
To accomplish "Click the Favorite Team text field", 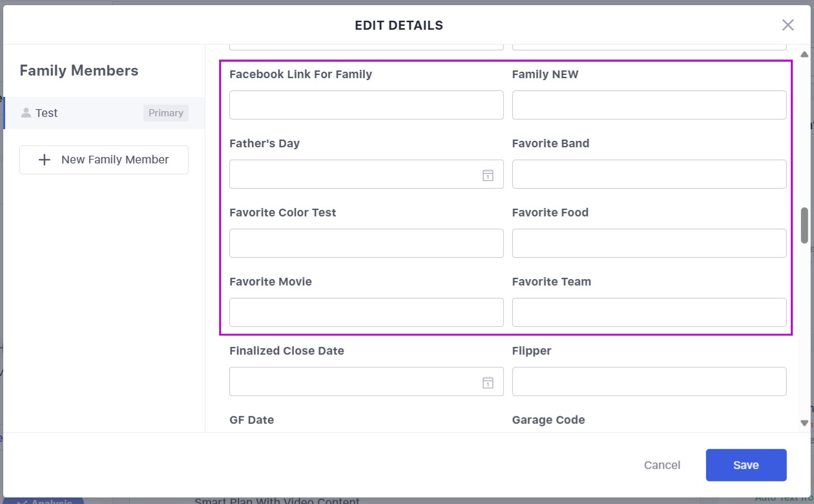I will 649,312.
